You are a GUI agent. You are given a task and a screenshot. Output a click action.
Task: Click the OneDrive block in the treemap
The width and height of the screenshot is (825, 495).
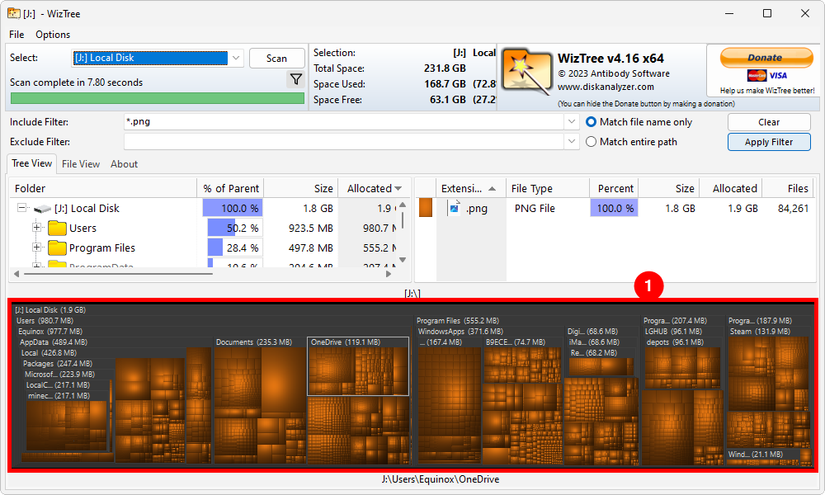coord(357,370)
